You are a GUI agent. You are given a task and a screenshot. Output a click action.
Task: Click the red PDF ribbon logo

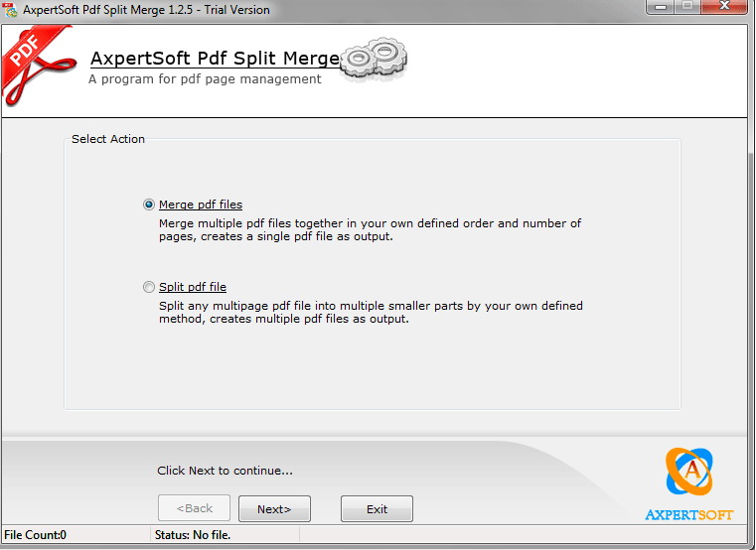point(38,66)
